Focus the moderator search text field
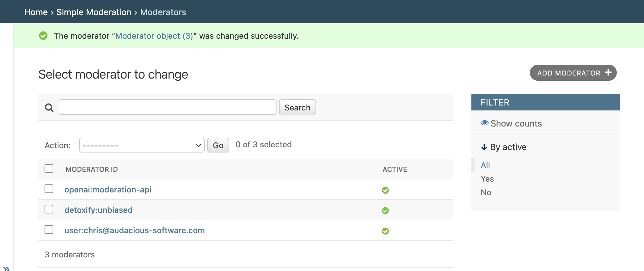The width and height of the screenshot is (644, 271). click(x=167, y=107)
